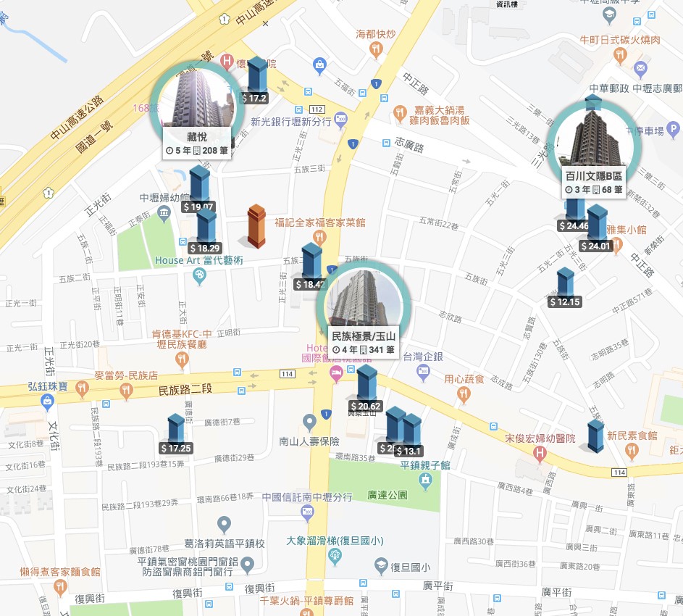The height and width of the screenshot is (616, 683).
Task: Click the 牛町日式碳火燒肉 restaurant pin
Action: point(620,57)
